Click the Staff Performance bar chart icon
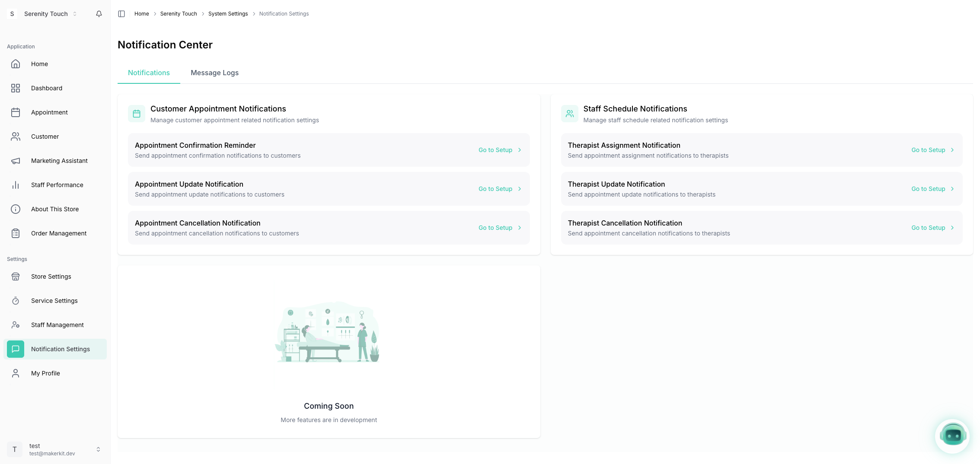The width and height of the screenshot is (980, 464). (x=16, y=185)
